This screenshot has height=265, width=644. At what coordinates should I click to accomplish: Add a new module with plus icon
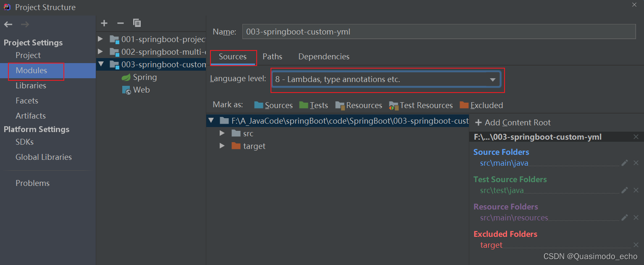(105, 23)
